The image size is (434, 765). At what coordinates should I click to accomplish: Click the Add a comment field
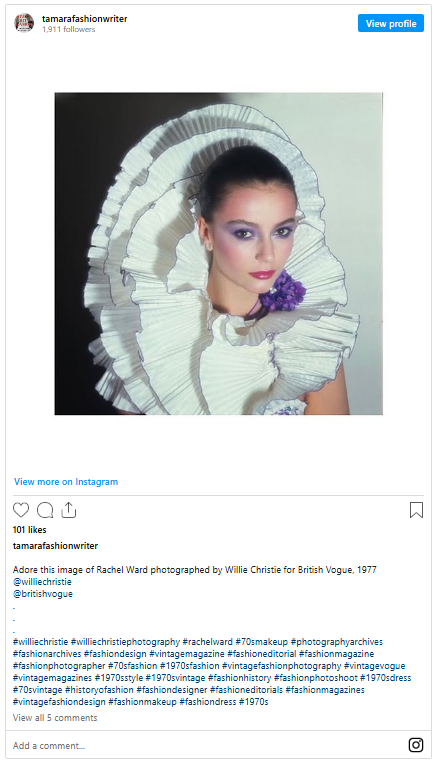pos(205,745)
